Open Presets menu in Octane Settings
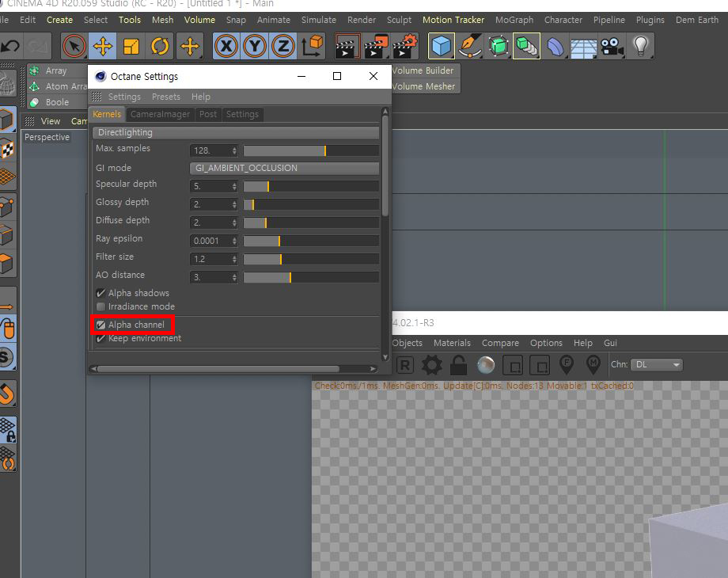This screenshot has width=728, height=578. pyautogui.click(x=165, y=97)
